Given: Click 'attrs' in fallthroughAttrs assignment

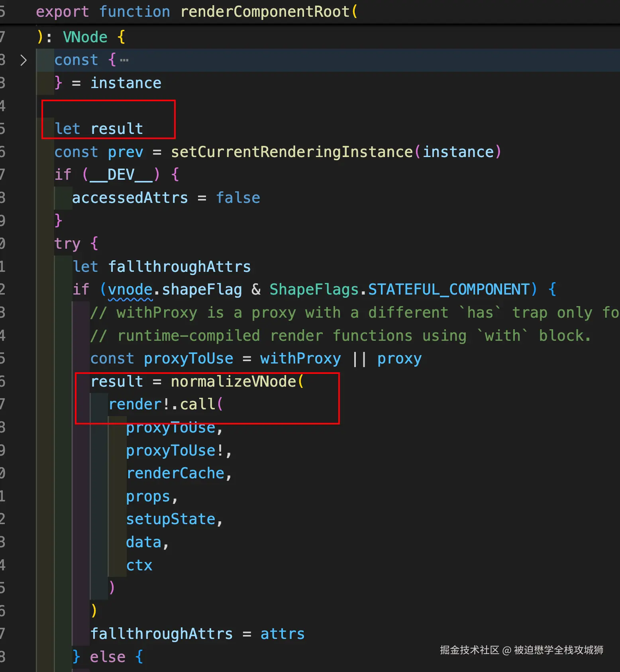Looking at the screenshot, I should pyautogui.click(x=283, y=634).
